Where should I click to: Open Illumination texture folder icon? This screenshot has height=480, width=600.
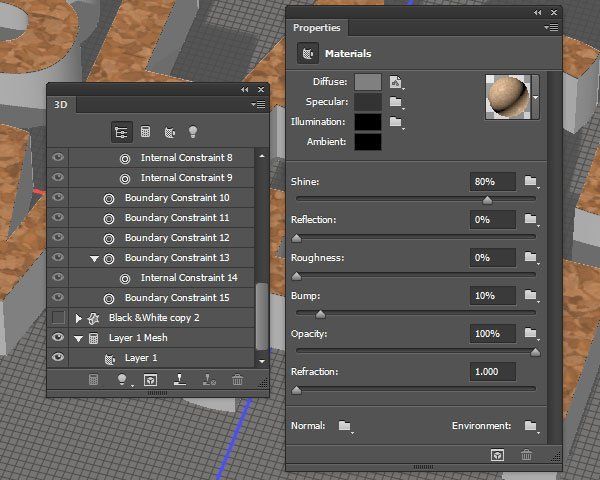tap(396, 122)
